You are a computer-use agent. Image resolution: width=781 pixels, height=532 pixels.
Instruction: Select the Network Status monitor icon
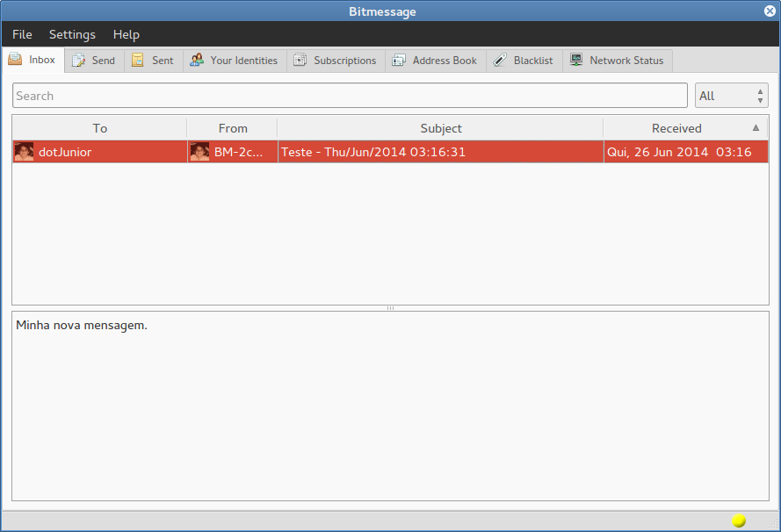click(576, 60)
